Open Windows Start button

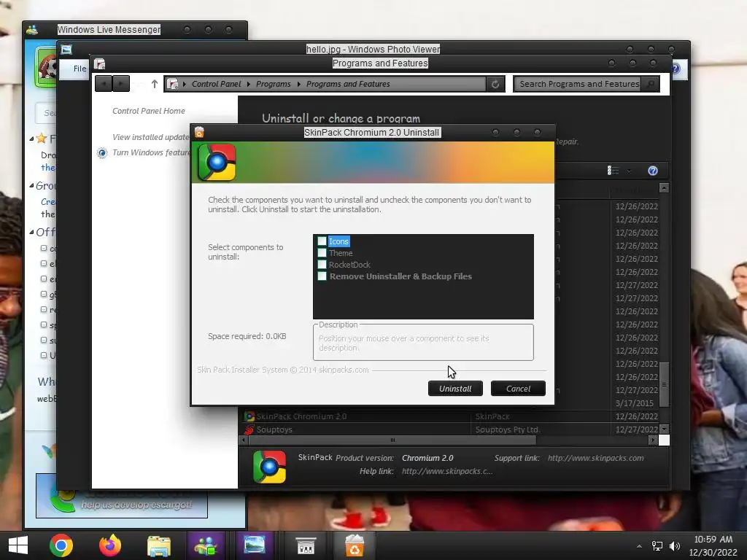pyautogui.click(x=18, y=545)
